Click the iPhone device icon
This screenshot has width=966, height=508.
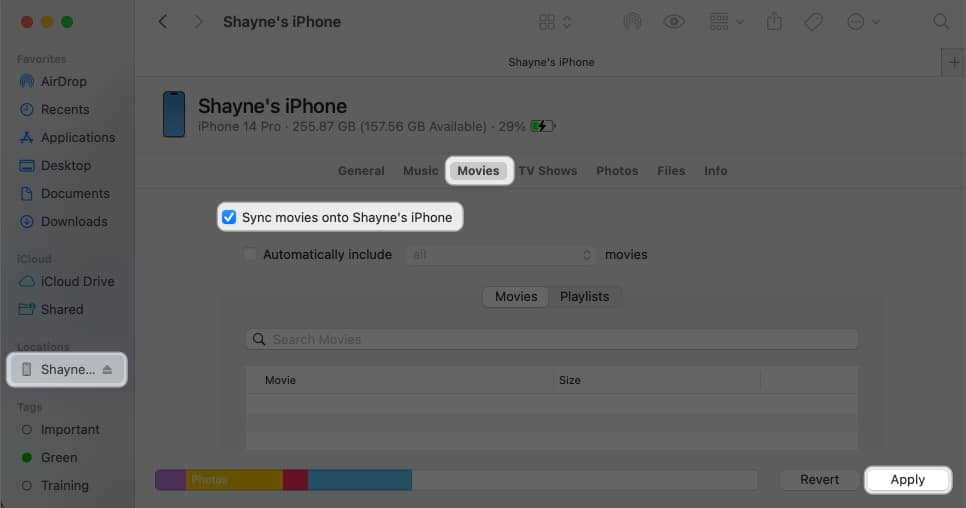pyautogui.click(x=174, y=115)
